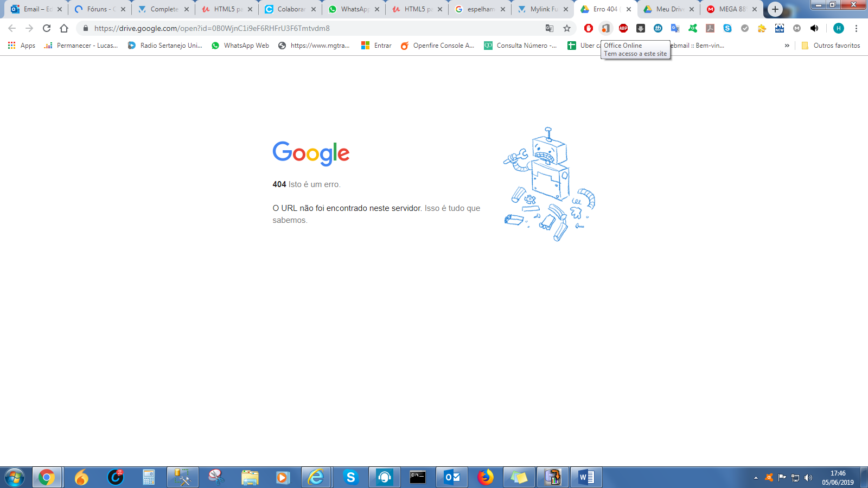This screenshot has width=868, height=488.
Task: Open the Chrome three-dot menu
Action: (x=857, y=28)
